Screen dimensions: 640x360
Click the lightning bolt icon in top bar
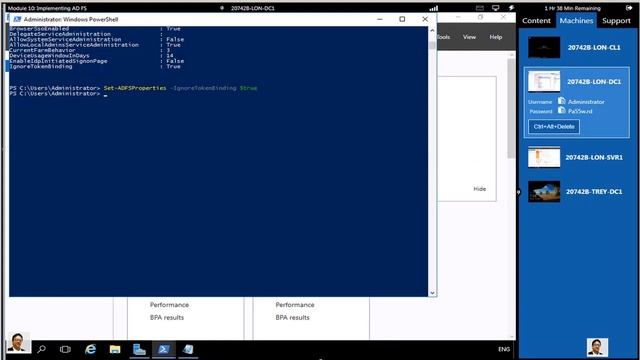coord(511,8)
